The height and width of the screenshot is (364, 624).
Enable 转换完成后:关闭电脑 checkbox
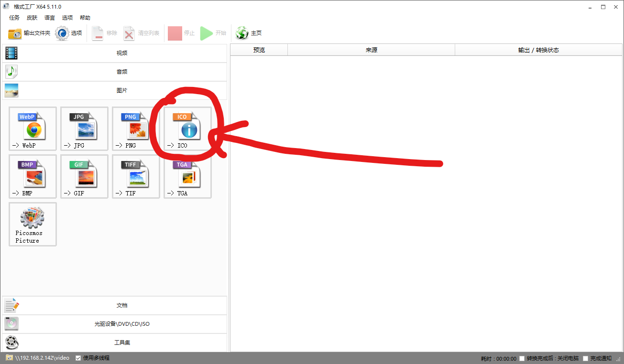point(522,358)
